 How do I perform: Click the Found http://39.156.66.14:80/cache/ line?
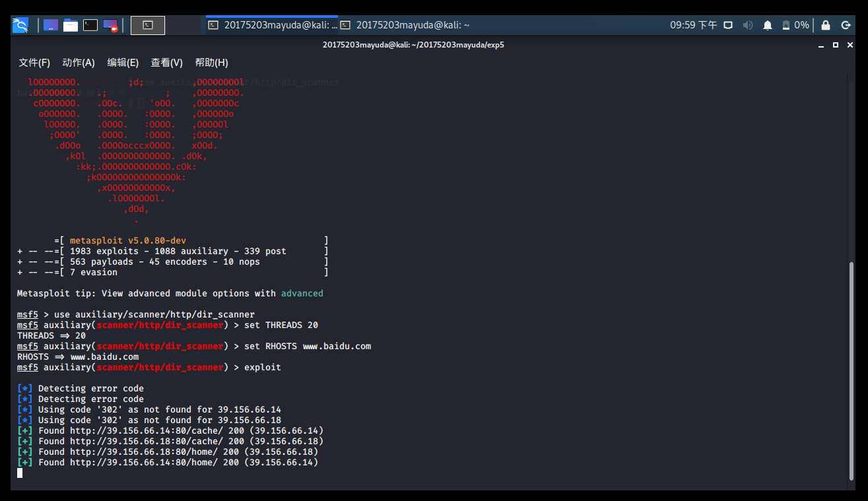(170, 431)
